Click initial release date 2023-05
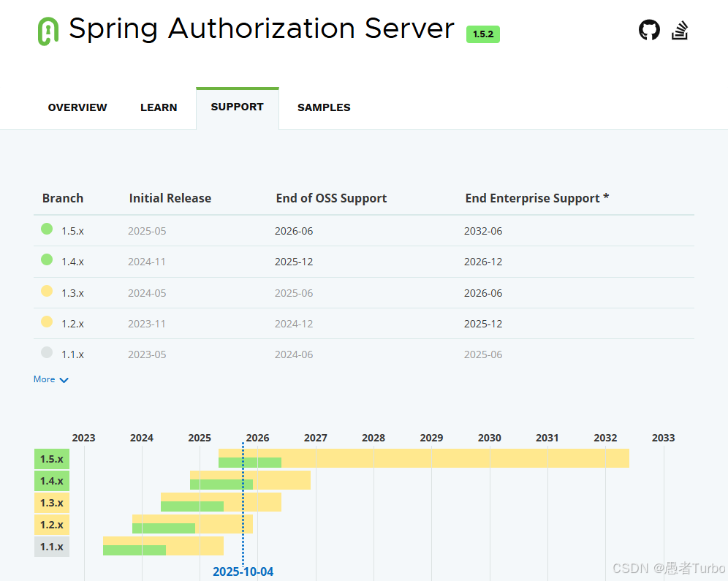The image size is (728, 581). pyautogui.click(x=147, y=354)
